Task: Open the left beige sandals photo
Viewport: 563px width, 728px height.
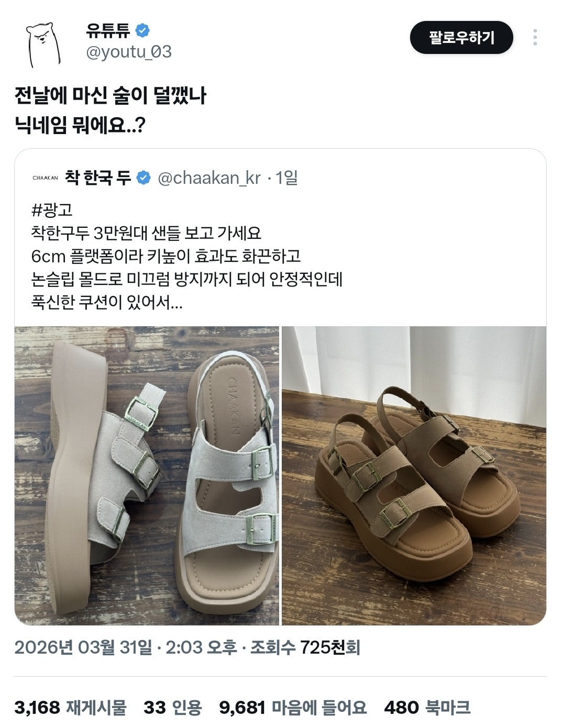Action: click(147, 476)
